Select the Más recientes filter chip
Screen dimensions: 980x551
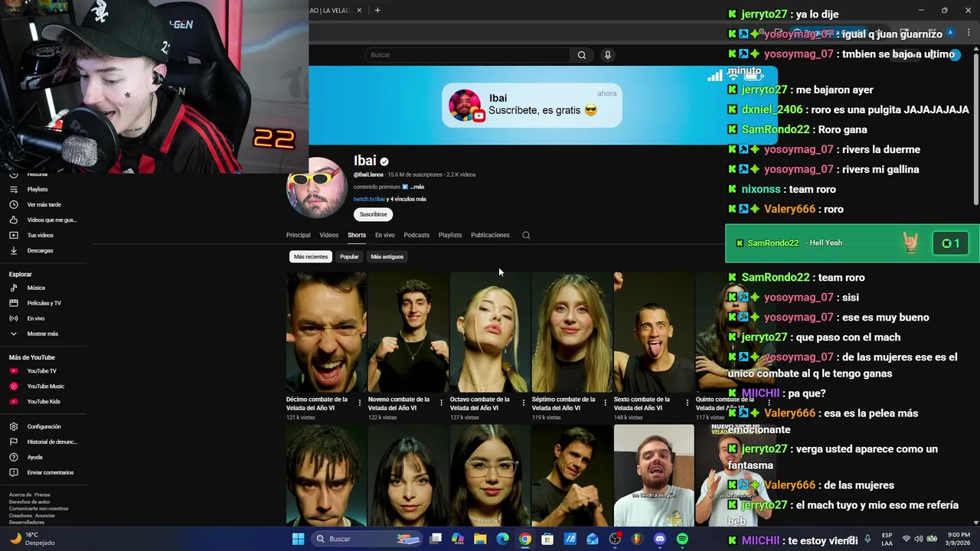(311, 256)
